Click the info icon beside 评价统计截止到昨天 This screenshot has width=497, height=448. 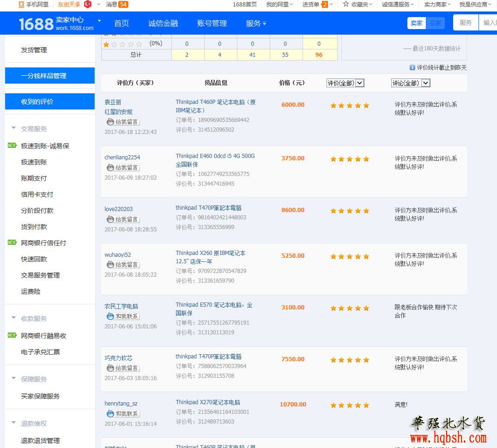pos(412,67)
